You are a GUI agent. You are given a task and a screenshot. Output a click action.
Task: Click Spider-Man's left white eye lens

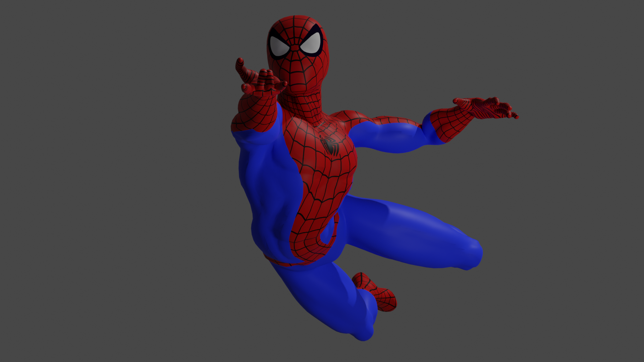[279, 47]
